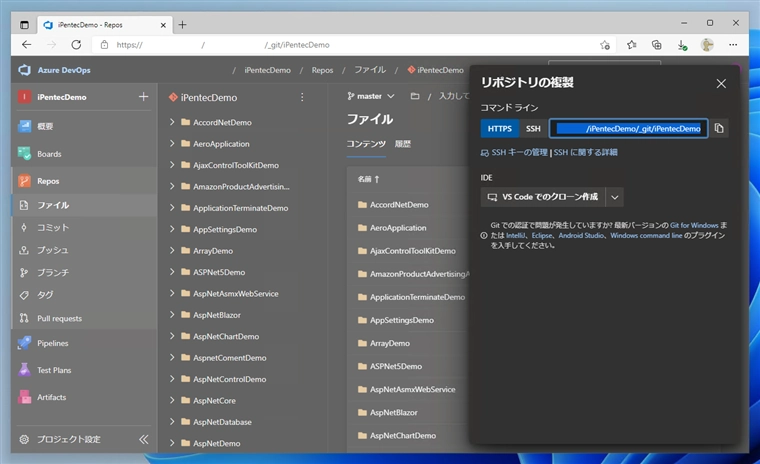Expand the AspNetBlazor tree folder
This screenshot has height=464, width=760.
[172, 315]
